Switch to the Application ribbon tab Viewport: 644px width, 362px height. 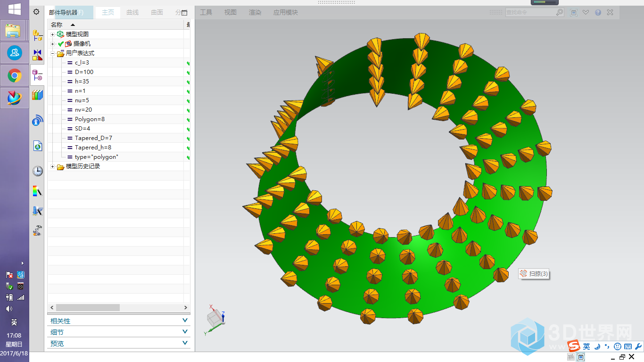click(x=286, y=12)
